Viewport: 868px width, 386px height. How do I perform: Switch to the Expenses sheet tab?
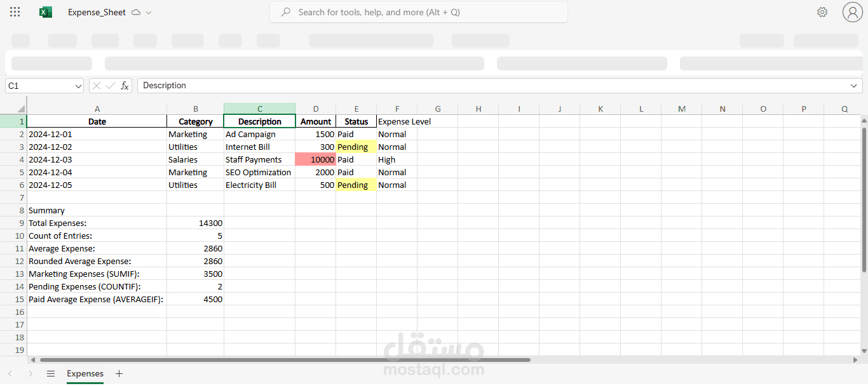coord(85,374)
